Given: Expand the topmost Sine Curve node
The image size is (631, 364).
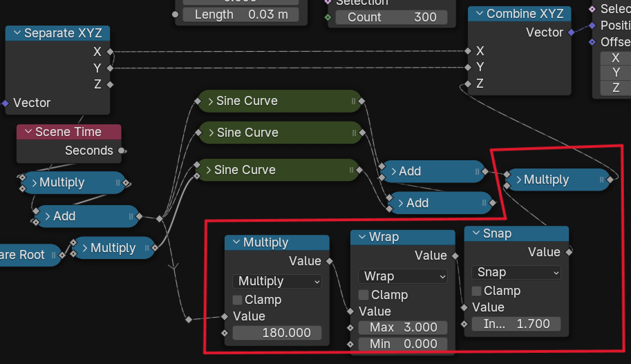Looking at the screenshot, I should click(x=209, y=101).
